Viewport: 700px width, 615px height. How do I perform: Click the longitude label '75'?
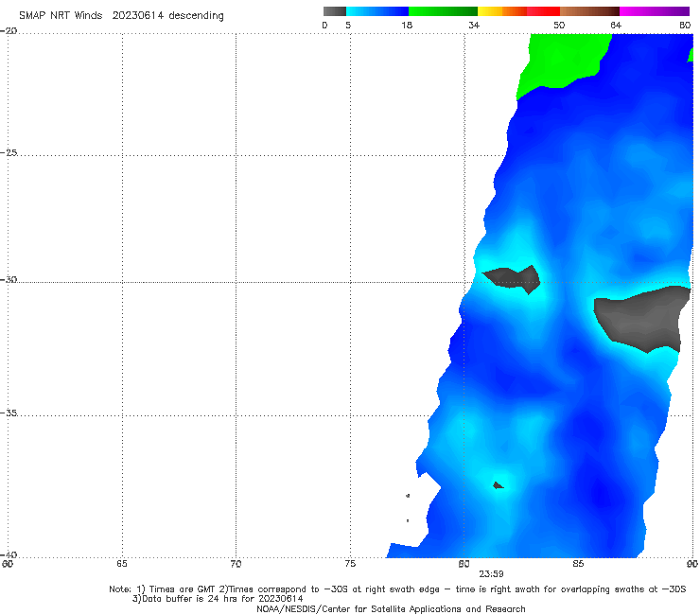click(x=350, y=564)
